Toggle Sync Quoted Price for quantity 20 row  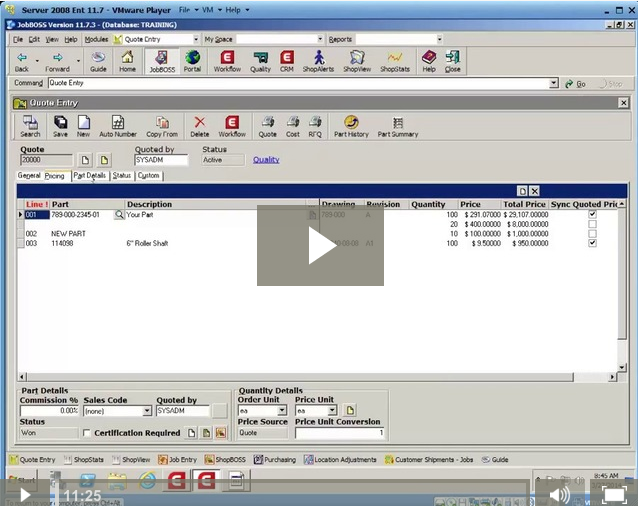click(x=592, y=224)
